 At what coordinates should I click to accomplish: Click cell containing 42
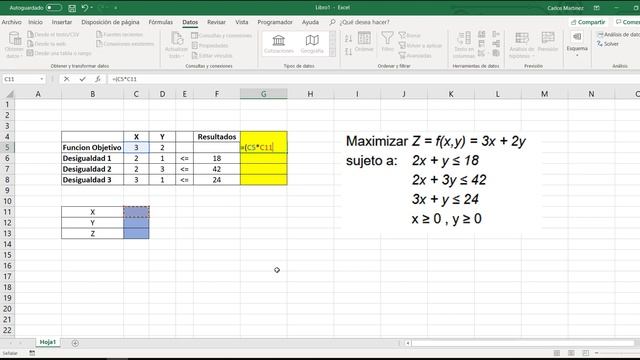[x=217, y=169]
